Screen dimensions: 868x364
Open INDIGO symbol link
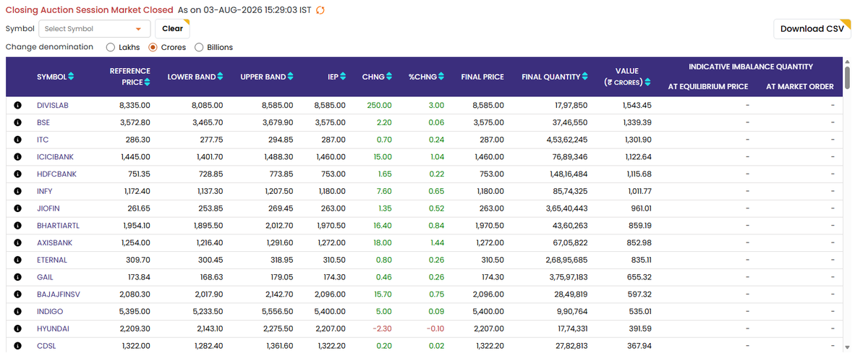pyautogui.click(x=50, y=312)
